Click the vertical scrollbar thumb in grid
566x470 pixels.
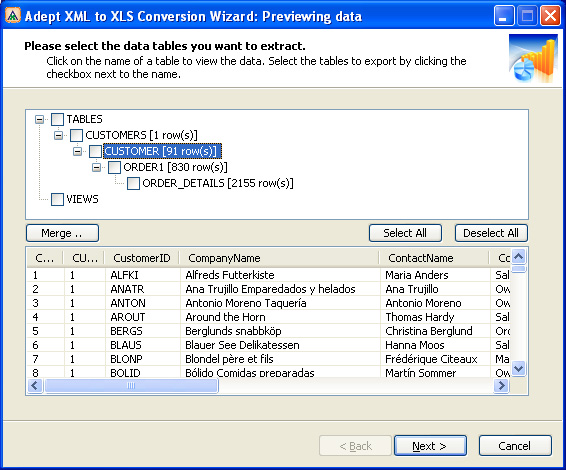click(x=519, y=269)
